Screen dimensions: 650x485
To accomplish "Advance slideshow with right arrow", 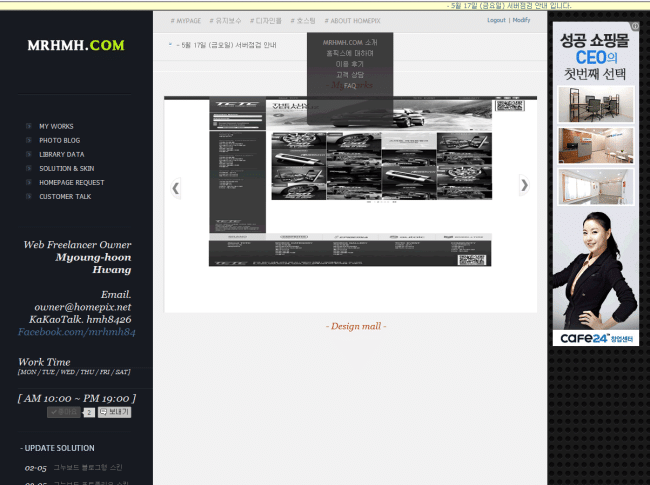I will pyautogui.click(x=523, y=185).
